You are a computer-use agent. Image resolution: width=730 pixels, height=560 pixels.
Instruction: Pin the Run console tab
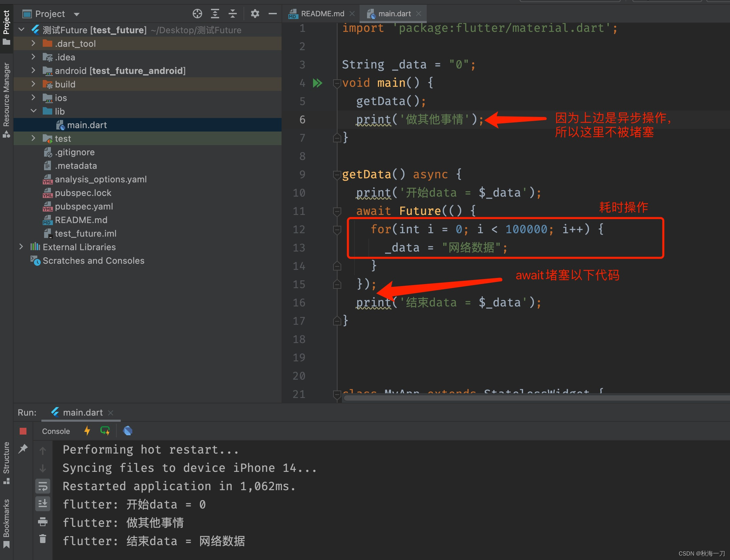[23, 448]
